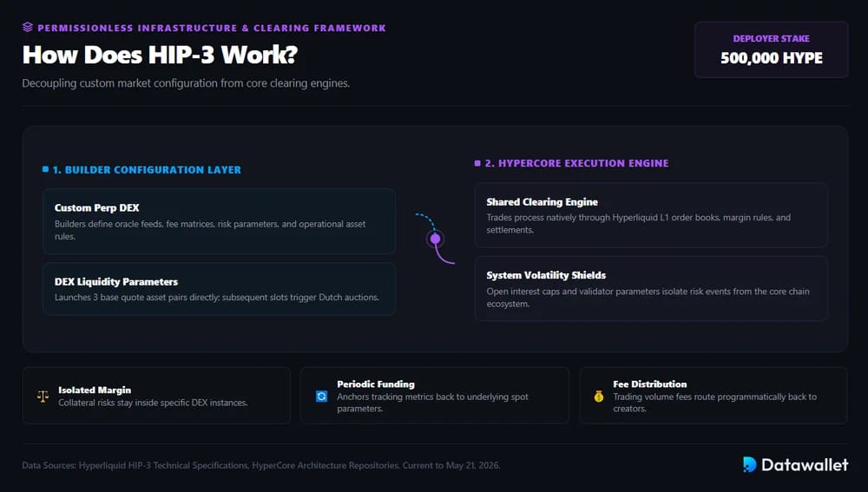The height and width of the screenshot is (492, 868).
Task: Click the money bag Fee Distribution icon
Action: tap(599, 397)
